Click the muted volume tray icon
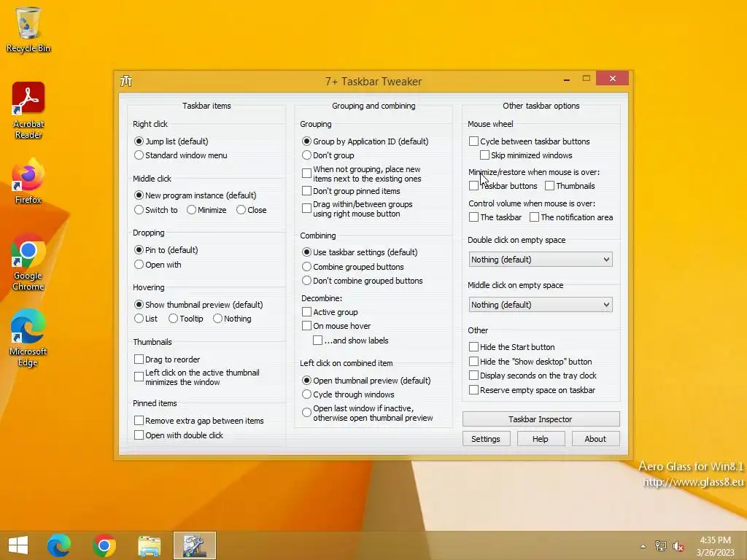Screen dimensions: 747x560 [678, 546]
